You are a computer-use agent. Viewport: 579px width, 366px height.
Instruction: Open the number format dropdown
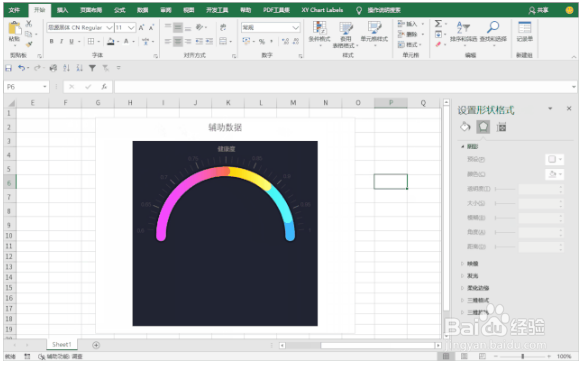coord(295,28)
